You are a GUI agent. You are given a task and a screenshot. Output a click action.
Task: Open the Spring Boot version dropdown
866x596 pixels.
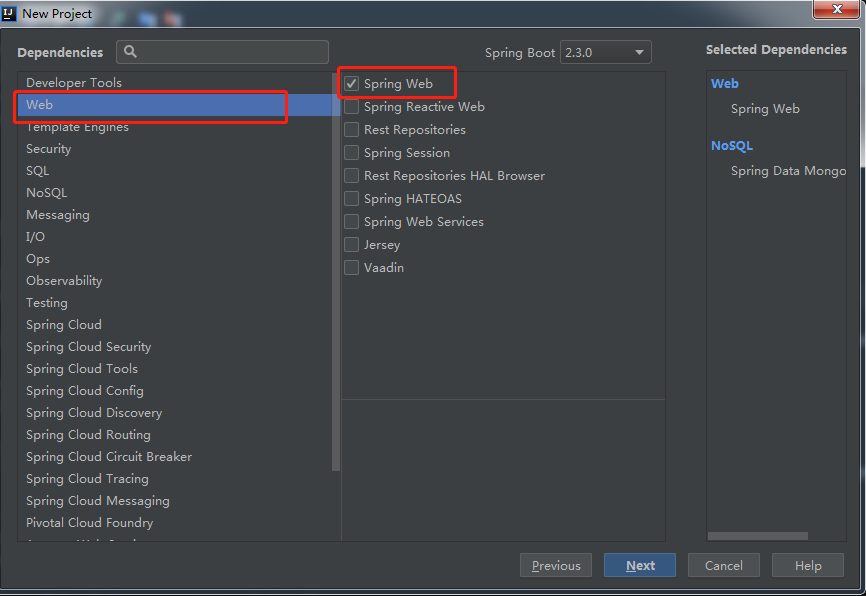(x=605, y=52)
